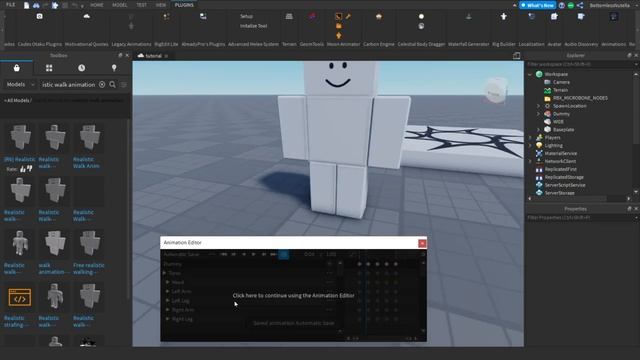This screenshot has width=640, height=360.
Task: Open the Animations plugin icon
Action: [614, 16]
